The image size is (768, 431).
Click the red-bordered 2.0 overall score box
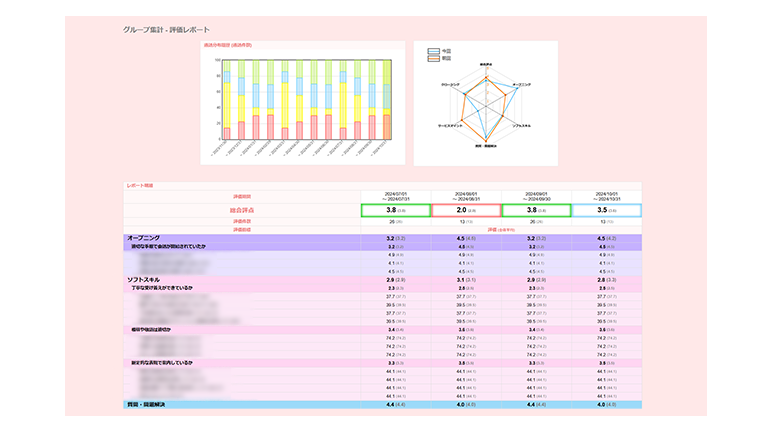coord(465,211)
